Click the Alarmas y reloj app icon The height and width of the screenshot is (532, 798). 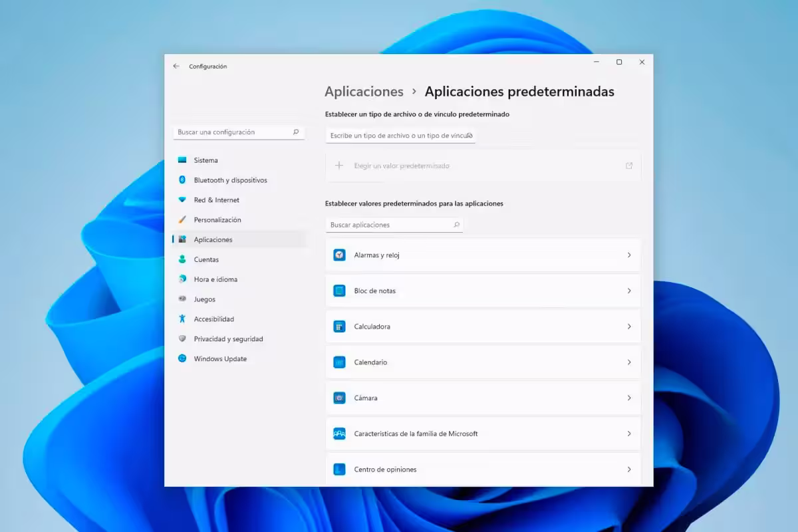coord(339,255)
